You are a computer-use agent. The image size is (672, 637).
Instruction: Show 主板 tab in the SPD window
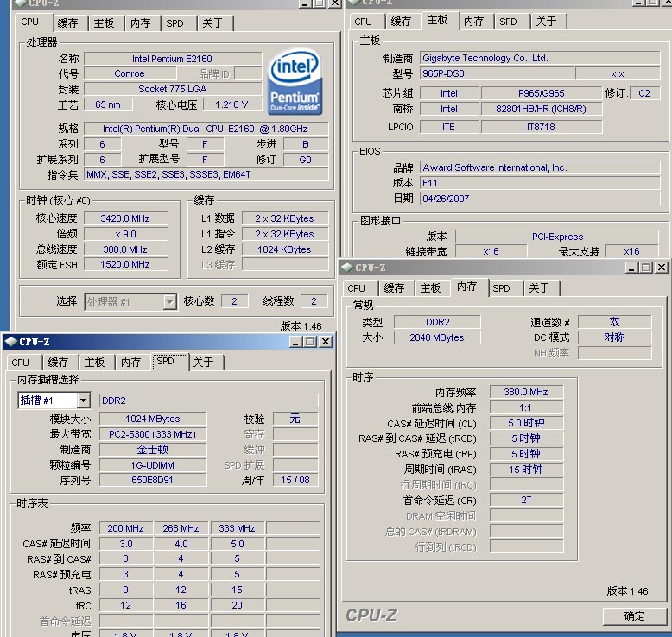(95, 363)
